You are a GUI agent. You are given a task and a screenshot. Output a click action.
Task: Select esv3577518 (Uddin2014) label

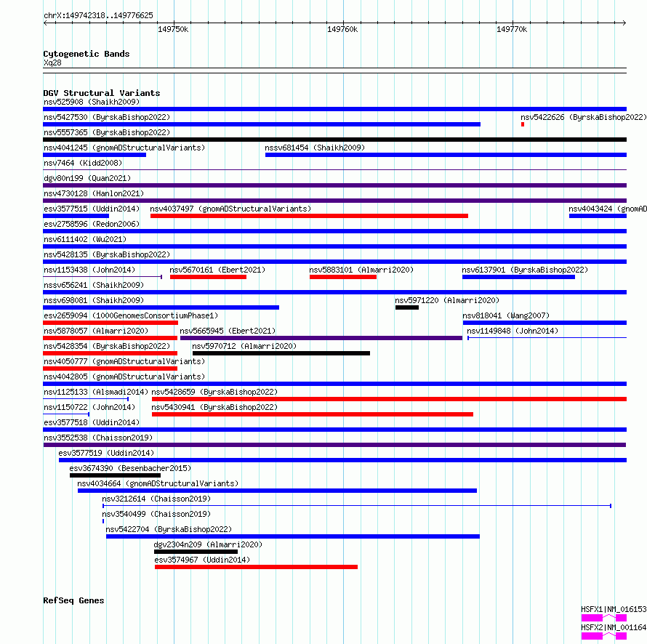pos(92,422)
